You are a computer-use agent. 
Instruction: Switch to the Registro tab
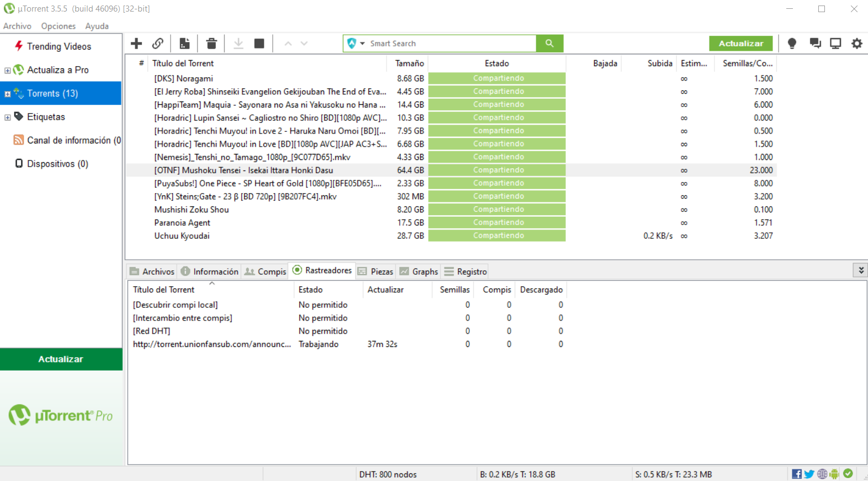tap(465, 271)
